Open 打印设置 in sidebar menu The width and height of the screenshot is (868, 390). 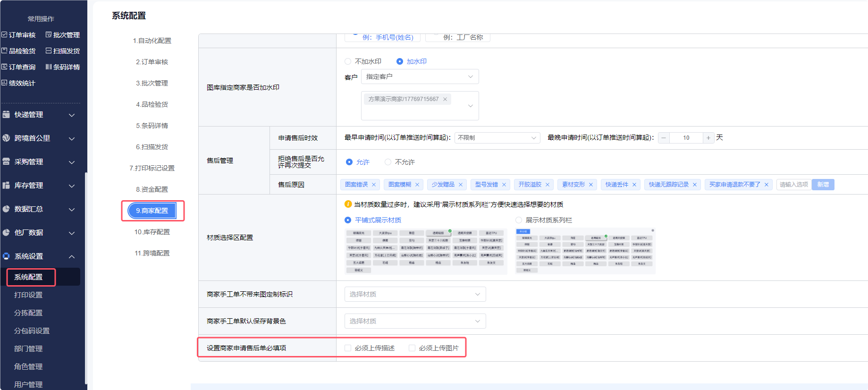[28, 295]
